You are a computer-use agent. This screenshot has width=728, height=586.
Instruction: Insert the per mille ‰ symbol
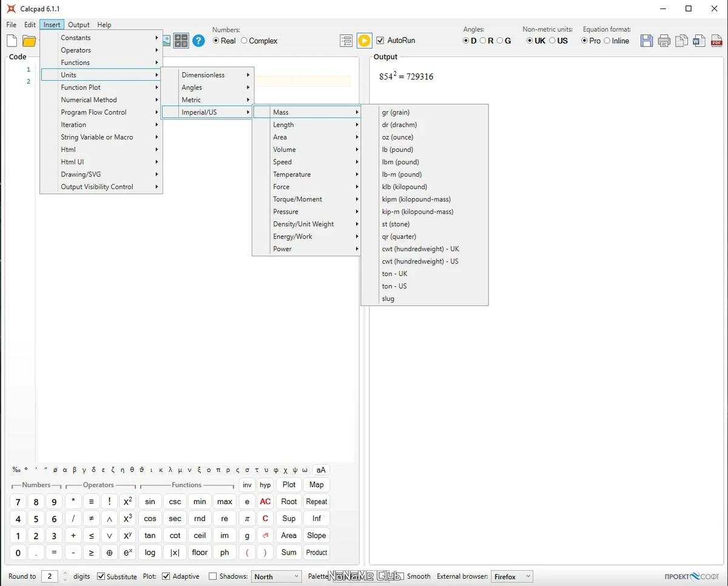pyautogui.click(x=16, y=470)
